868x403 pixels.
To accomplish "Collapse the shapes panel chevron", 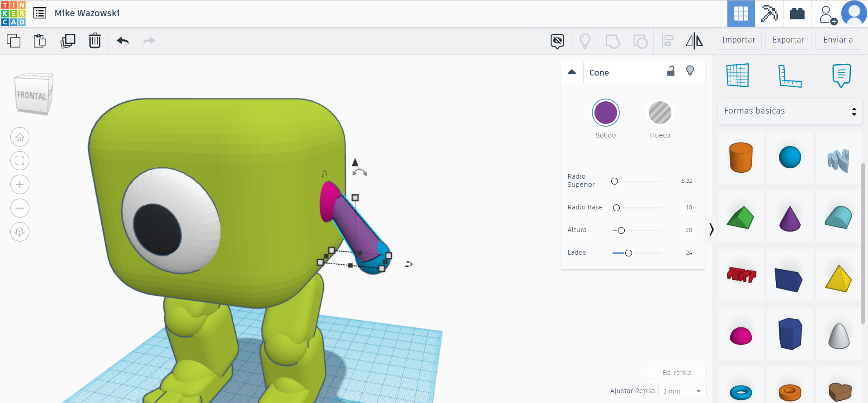I will click(711, 229).
